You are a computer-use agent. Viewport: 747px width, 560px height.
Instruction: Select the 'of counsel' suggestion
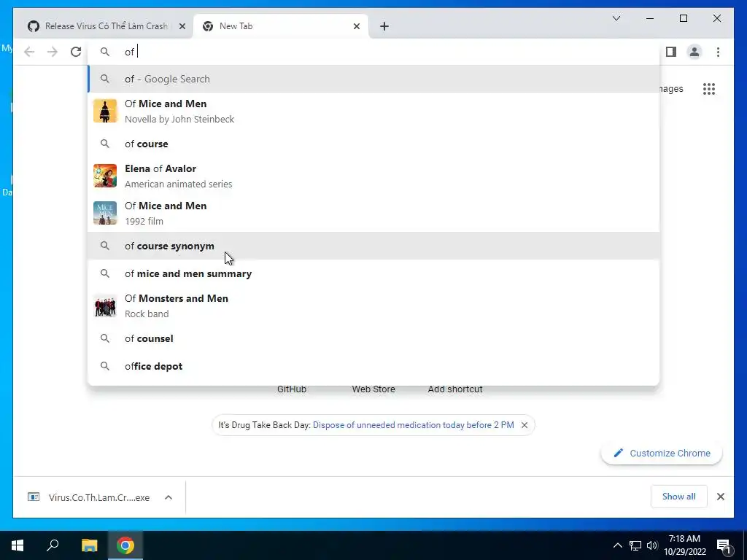(x=374, y=338)
